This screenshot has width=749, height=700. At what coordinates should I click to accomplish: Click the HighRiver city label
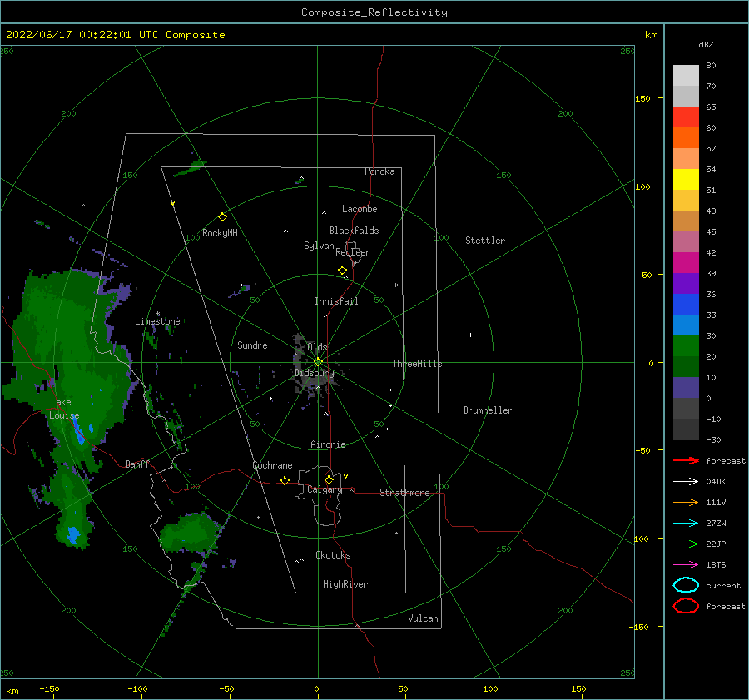pos(345,584)
